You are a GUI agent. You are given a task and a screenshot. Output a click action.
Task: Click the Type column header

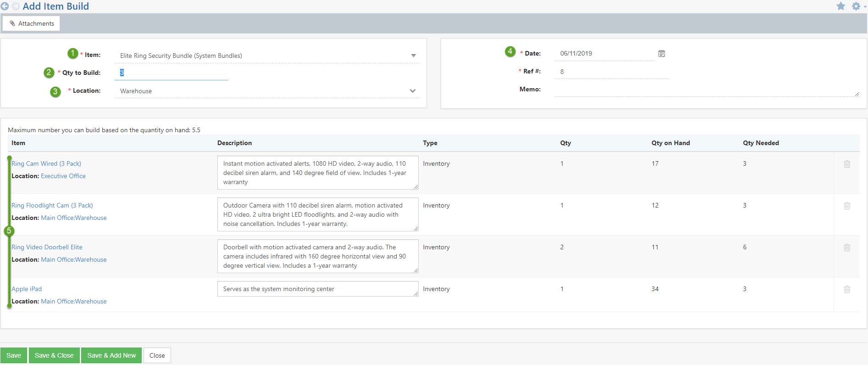[x=430, y=143]
